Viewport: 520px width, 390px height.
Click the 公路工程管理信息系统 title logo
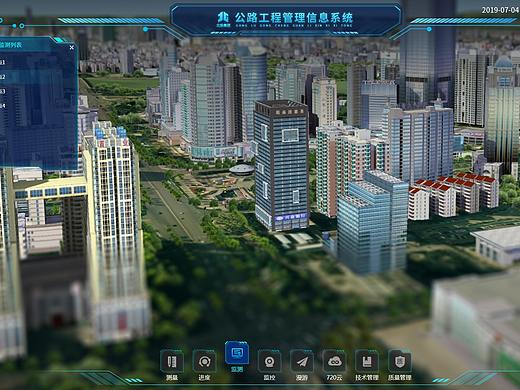pyautogui.click(x=223, y=19)
